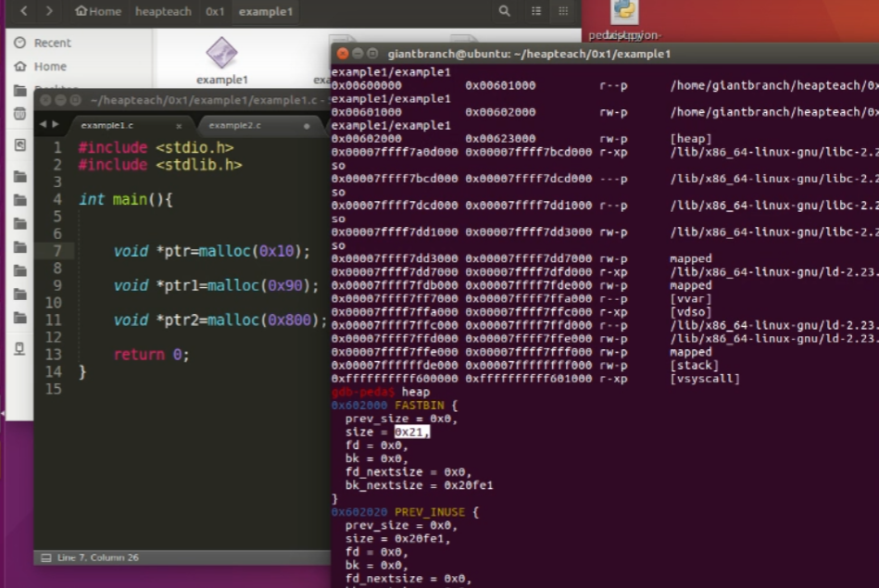Screen dimensions: 879x588
Task: Click previous tab arrow in Sublime
Action: (x=43, y=124)
